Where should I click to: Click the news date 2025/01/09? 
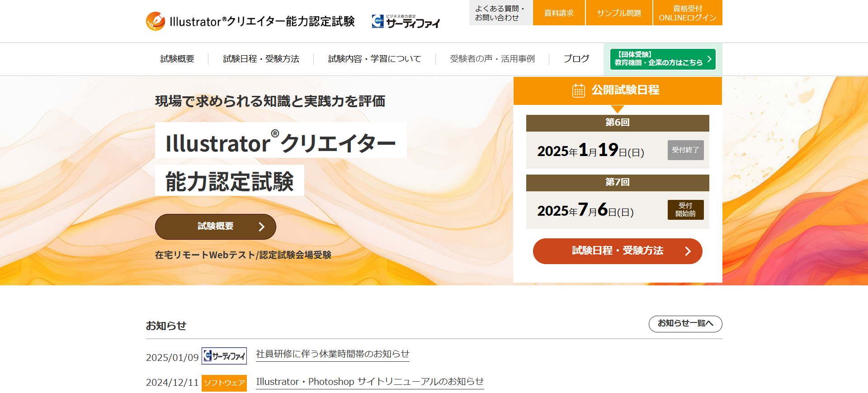pyautogui.click(x=172, y=358)
